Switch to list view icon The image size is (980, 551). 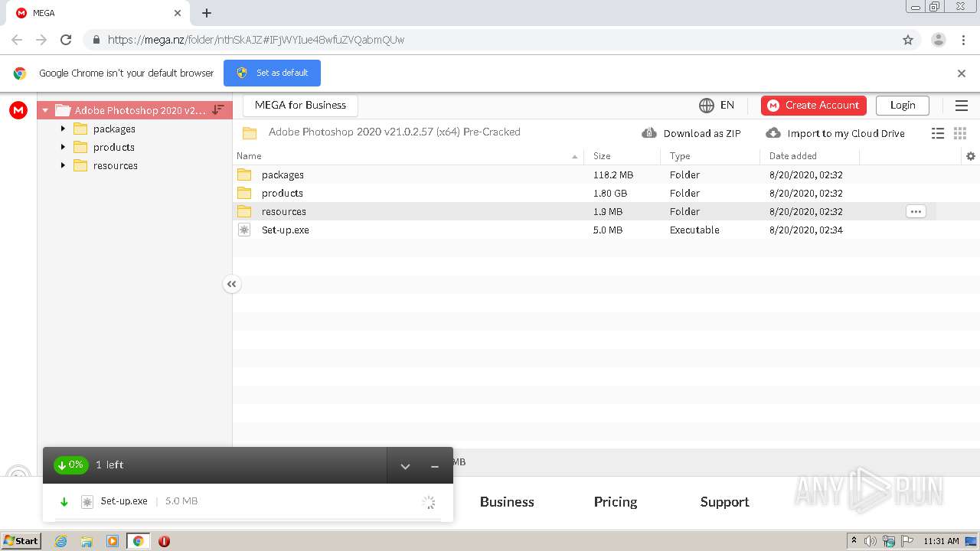click(938, 133)
